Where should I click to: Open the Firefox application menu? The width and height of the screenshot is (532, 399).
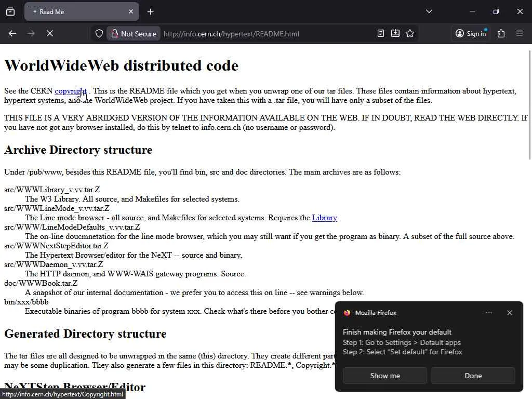tap(520, 33)
